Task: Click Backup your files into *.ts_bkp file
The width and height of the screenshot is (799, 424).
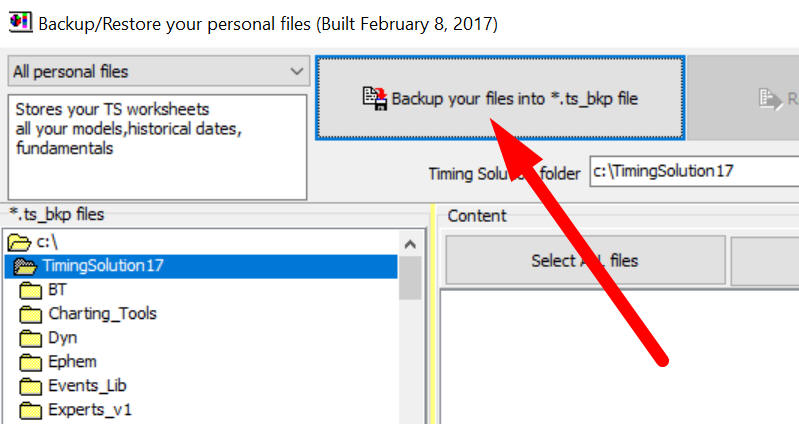Action: pos(501,98)
